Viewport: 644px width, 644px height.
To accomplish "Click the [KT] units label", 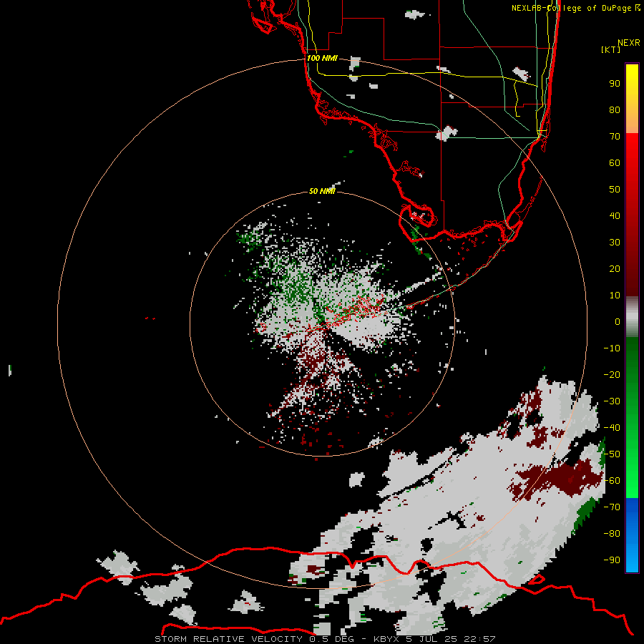I will pyautogui.click(x=610, y=49).
